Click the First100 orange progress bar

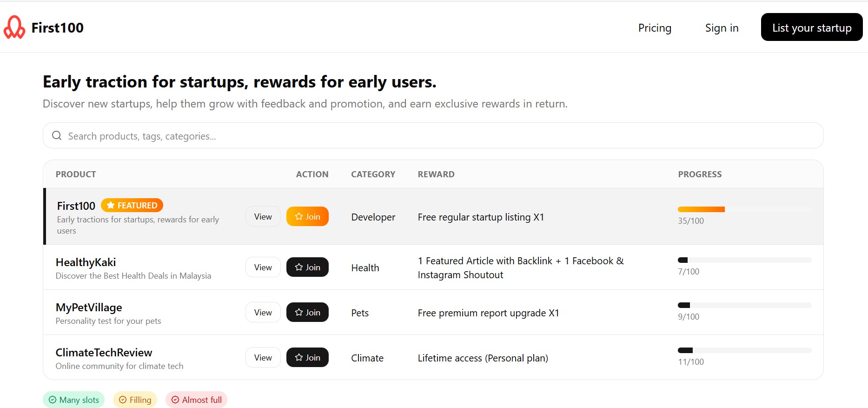coord(701,209)
